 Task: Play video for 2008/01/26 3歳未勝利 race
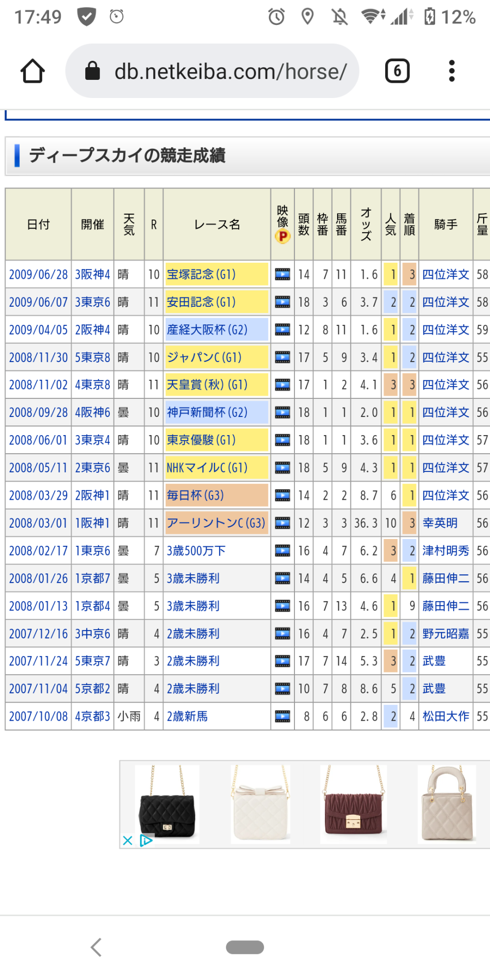[x=283, y=578]
